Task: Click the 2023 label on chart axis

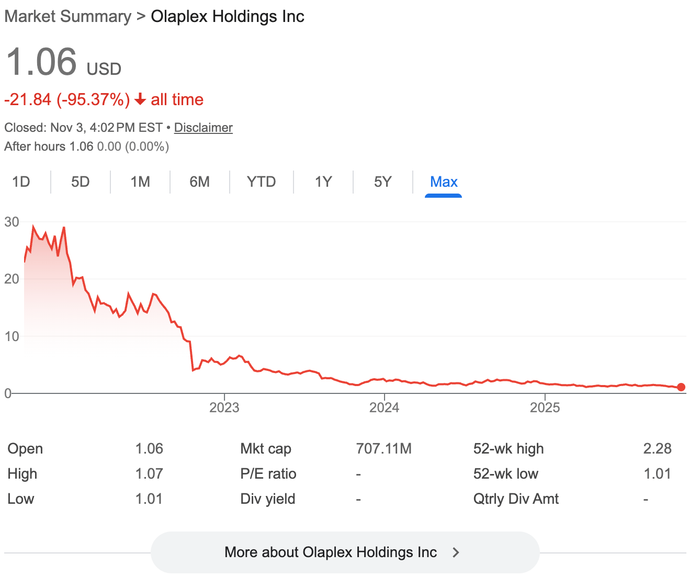Action: (x=224, y=408)
